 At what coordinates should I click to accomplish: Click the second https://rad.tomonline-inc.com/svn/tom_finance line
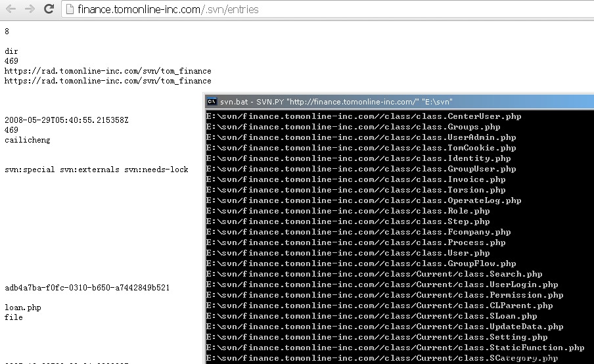tap(108, 81)
